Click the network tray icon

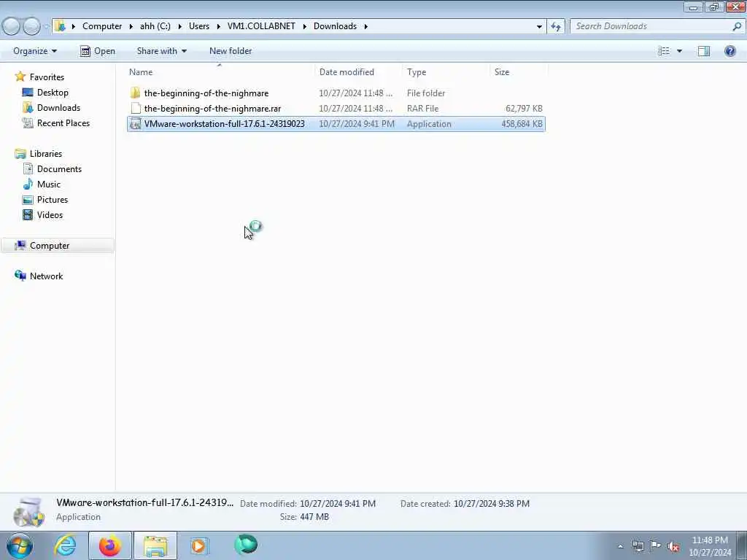(x=638, y=546)
